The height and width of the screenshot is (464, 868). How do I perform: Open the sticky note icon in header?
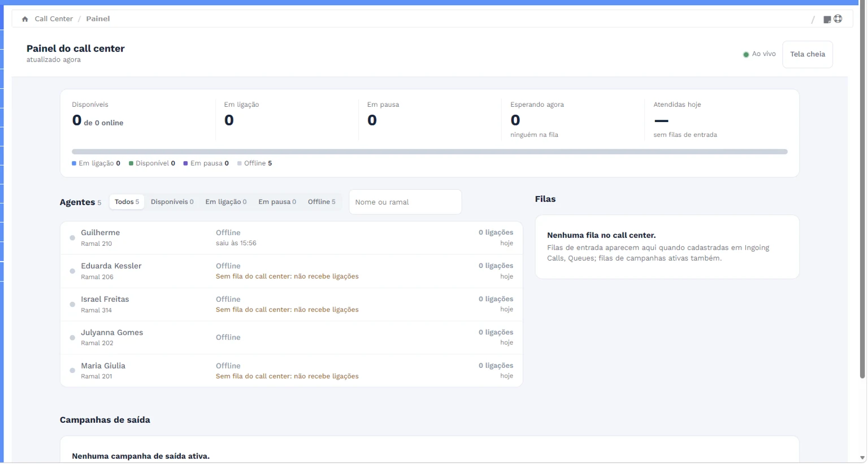(x=827, y=20)
